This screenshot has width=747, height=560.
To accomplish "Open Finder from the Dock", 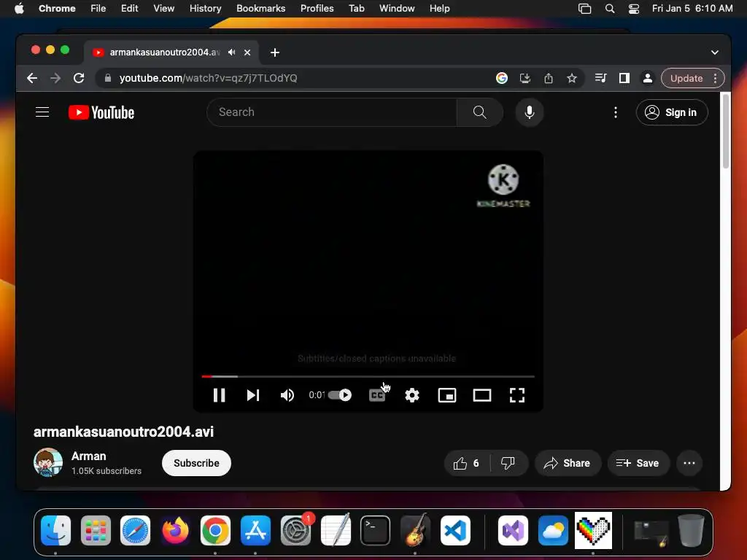I will click(55, 530).
